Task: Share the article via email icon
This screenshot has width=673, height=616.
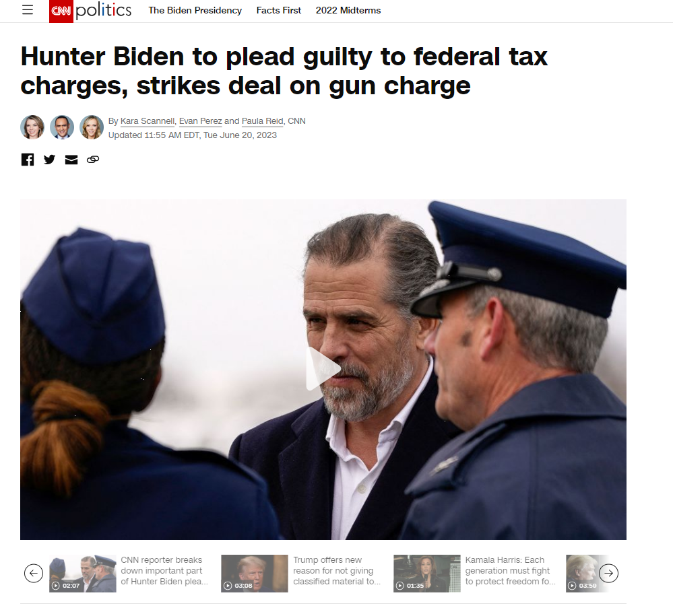Action: click(x=71, y=160)
